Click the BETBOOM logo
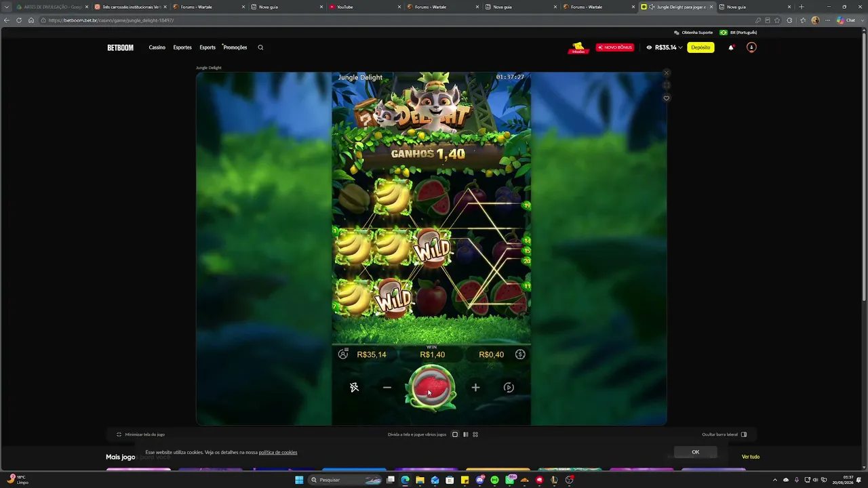868x488 pixels. pos(120,47)
